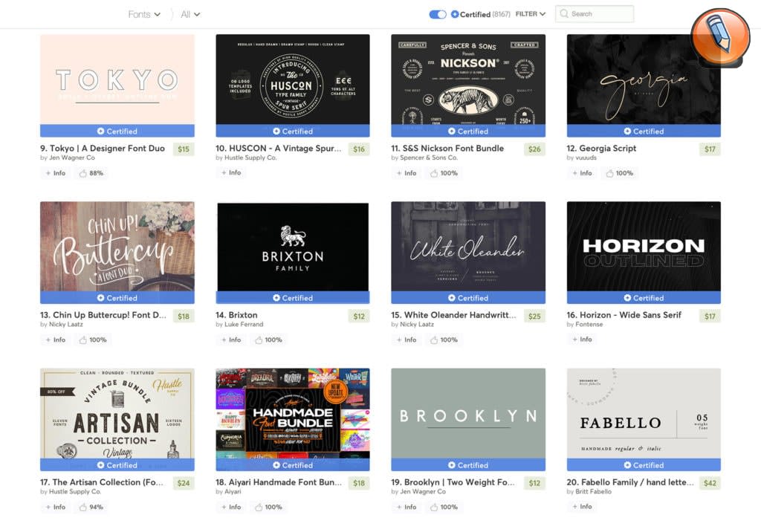Image resolution: width=761 pixels, height=532 pixels.
Task: Visit author Fontense profile
Action: [x=589, y=324]
